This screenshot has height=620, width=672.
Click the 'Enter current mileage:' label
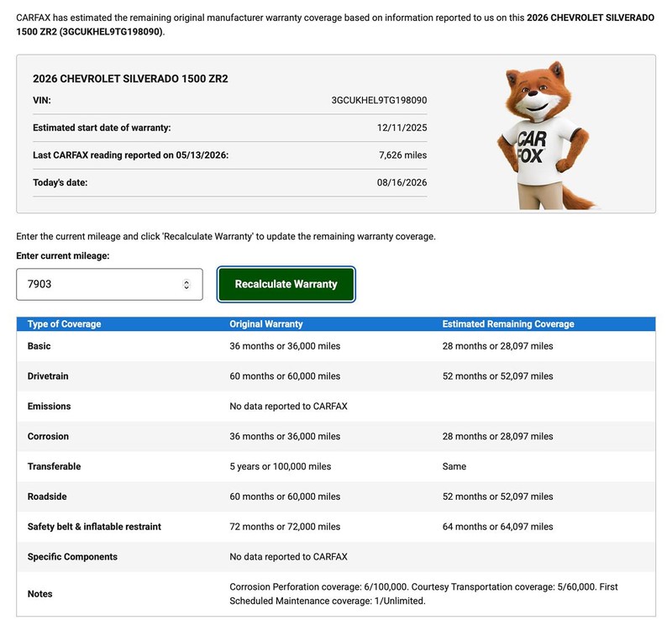pos(63,256)
